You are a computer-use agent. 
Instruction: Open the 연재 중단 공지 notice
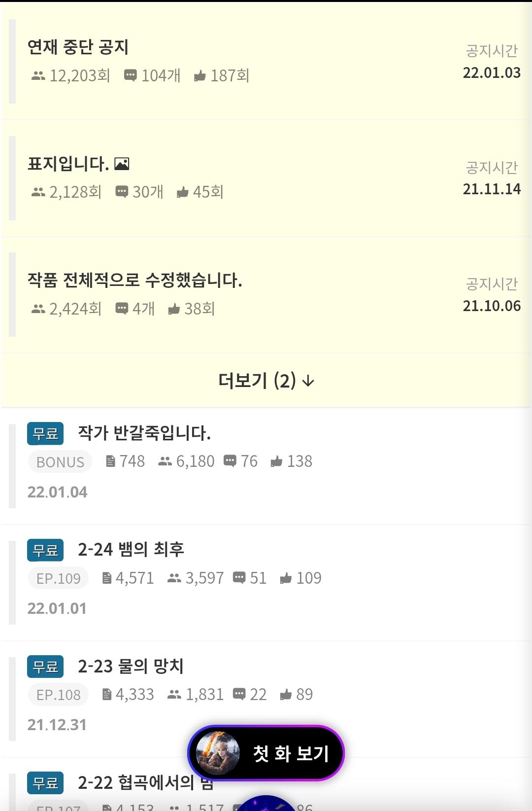[x=266, y=62]
